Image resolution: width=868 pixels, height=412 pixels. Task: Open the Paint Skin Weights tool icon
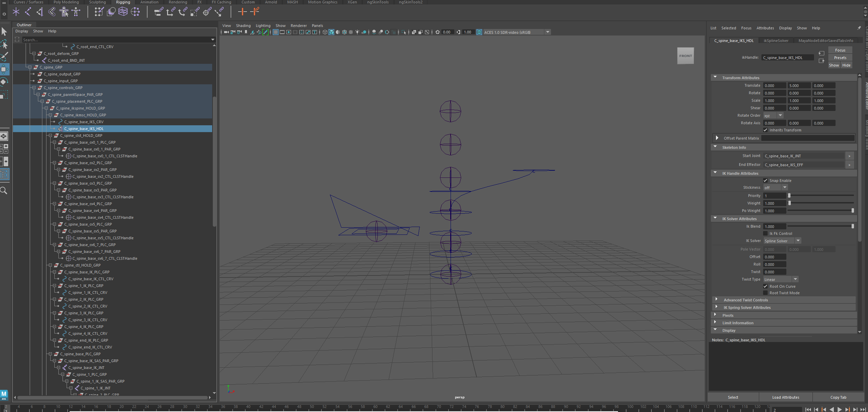click(x=98, y=12)
